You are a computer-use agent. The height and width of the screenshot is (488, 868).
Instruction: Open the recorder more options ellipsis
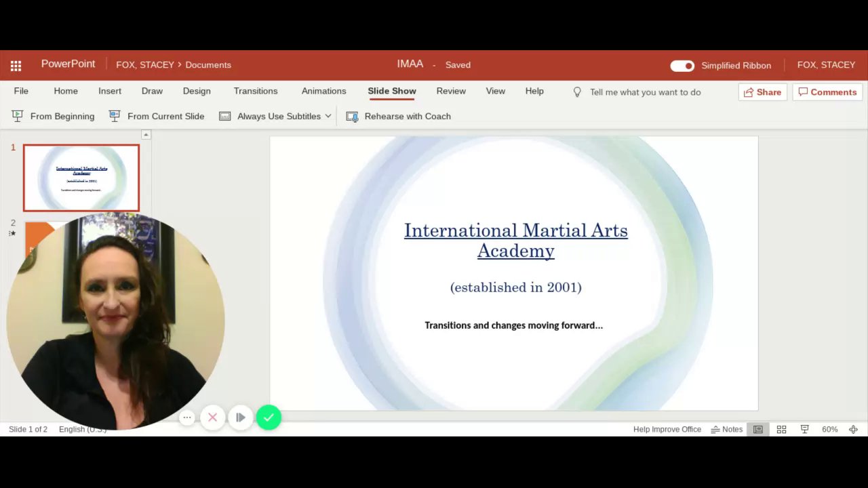pos(187,418)
